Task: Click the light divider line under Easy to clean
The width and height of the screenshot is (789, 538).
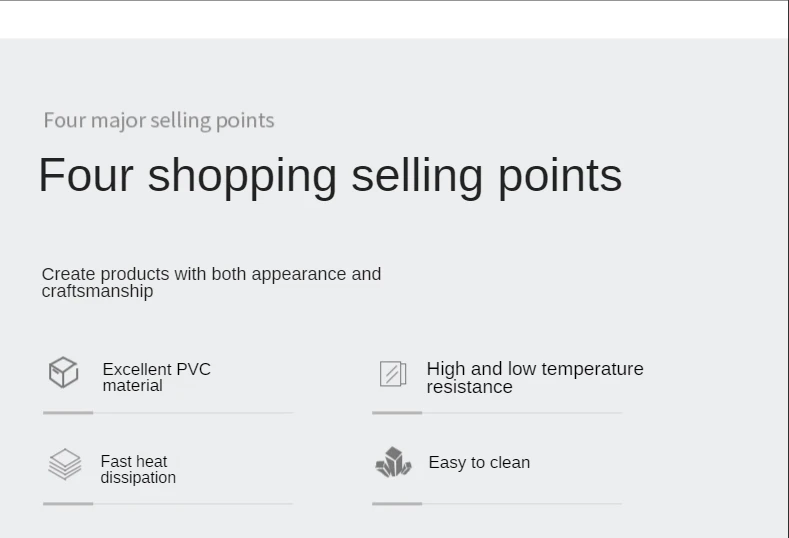Action: coord(522,503)
